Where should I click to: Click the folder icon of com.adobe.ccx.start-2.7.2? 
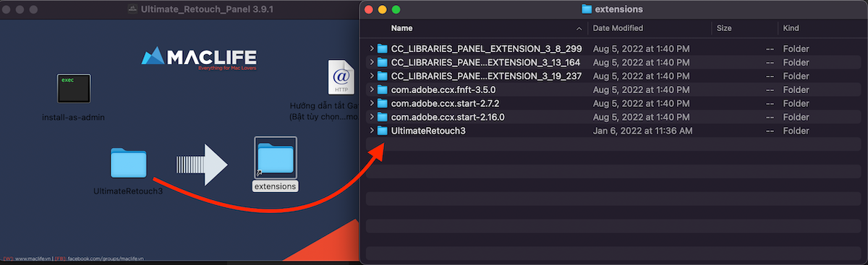pyautogui.click(x=383, y=103)
